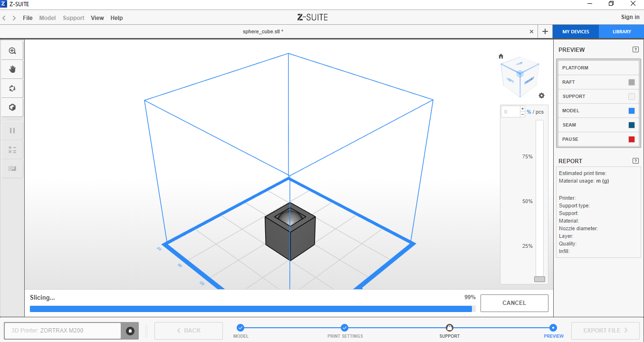644x342 pixels.
Task: Activate the pan hand tool
Action: (x=12, y=69)
